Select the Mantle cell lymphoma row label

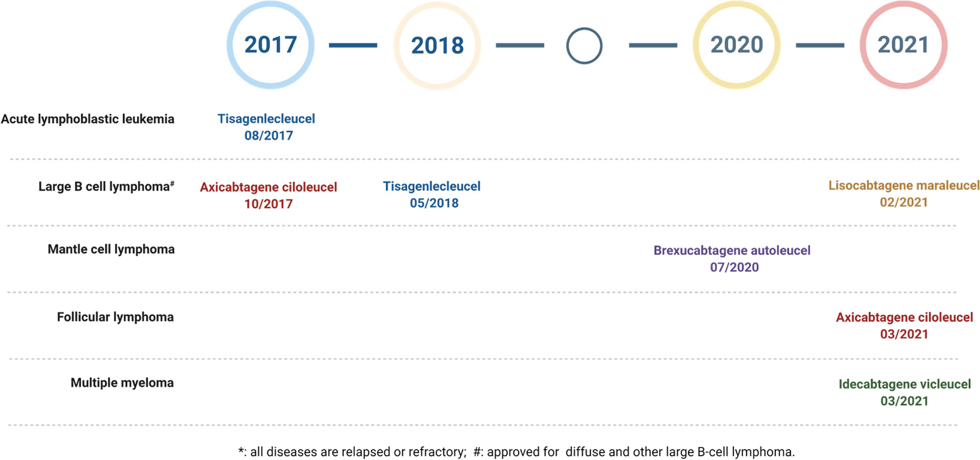point(111,249)
